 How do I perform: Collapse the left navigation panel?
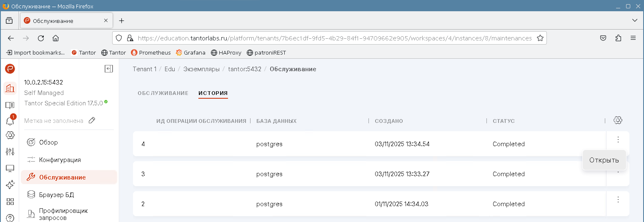[x=109, y=69]
